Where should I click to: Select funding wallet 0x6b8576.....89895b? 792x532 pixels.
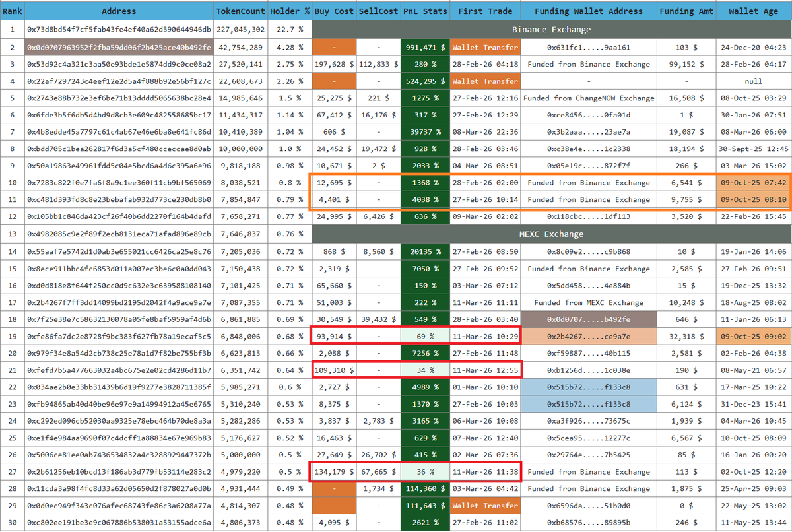click(x=589, y=523)
